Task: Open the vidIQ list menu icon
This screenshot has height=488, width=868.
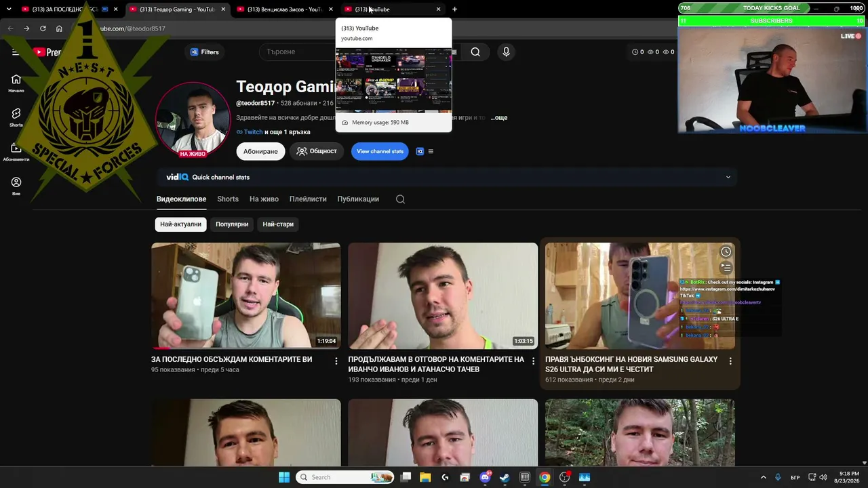Action: point(431,151)
